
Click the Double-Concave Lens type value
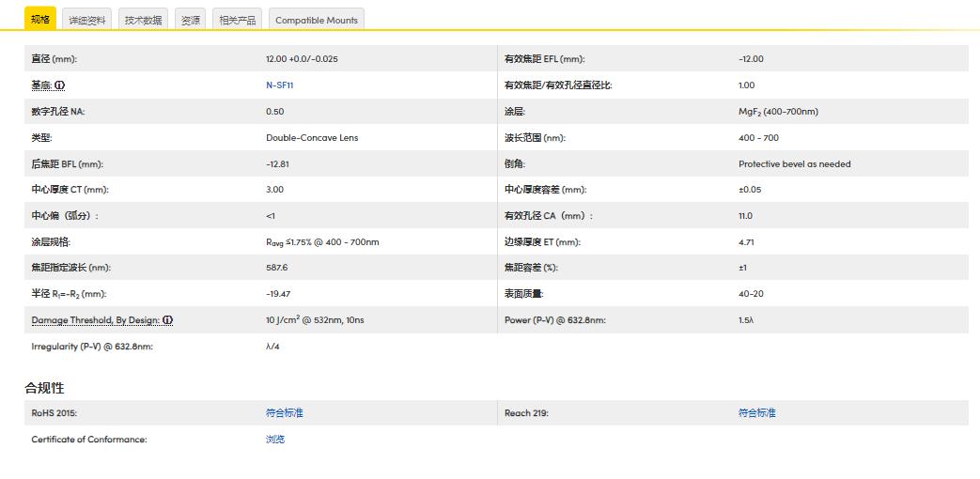(312, 138)
